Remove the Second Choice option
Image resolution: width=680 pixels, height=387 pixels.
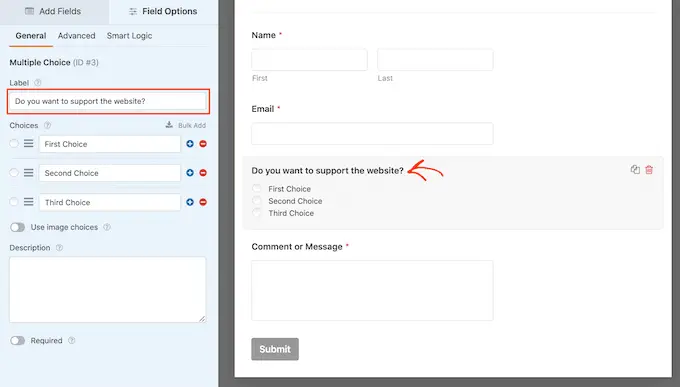tap(203, 173)
